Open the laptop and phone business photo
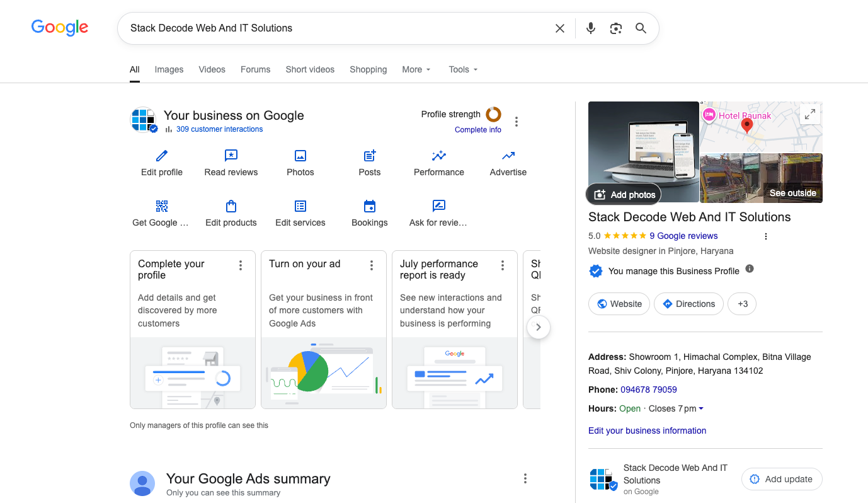This screenshot has width=868, height=503. 644,152
